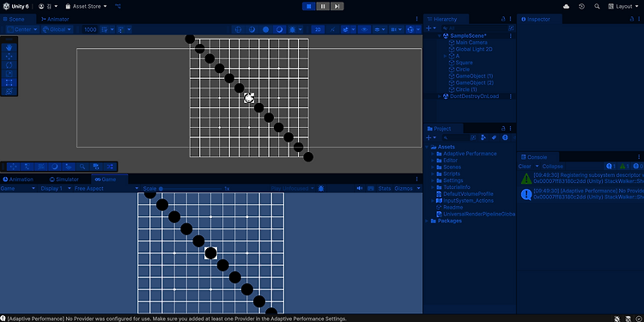Open the Center pivot dropdown
644x322 pixels.
click(22, 29)
